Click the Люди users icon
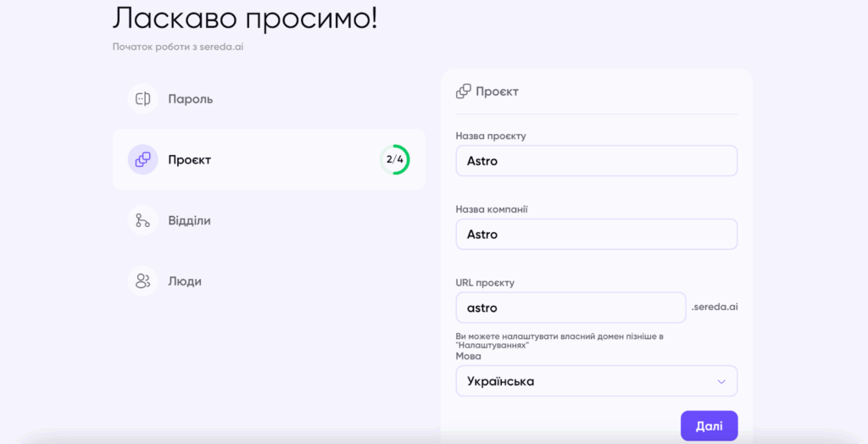This screenshot has width=868, height=444. (x=142, y=281)
